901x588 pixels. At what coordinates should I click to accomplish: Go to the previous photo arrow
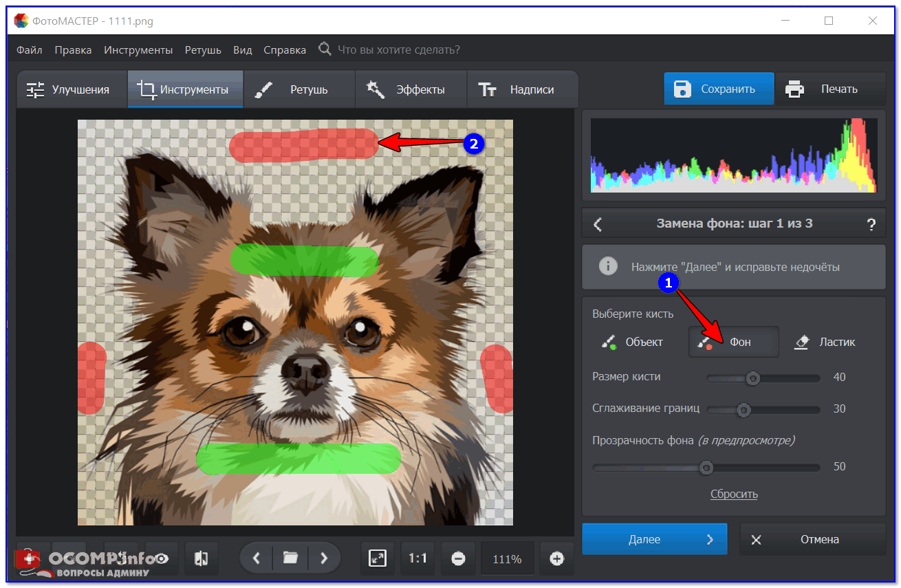(257, 558)
